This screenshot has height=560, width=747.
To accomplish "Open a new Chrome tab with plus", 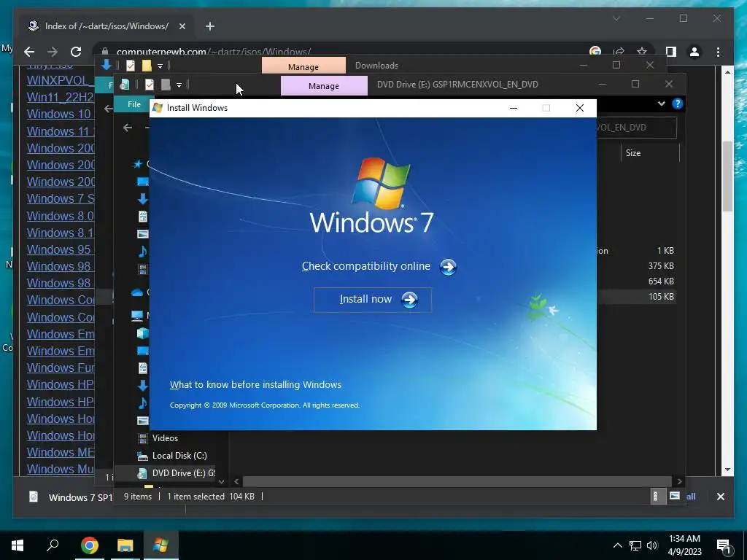I will (x=210, y=27).
